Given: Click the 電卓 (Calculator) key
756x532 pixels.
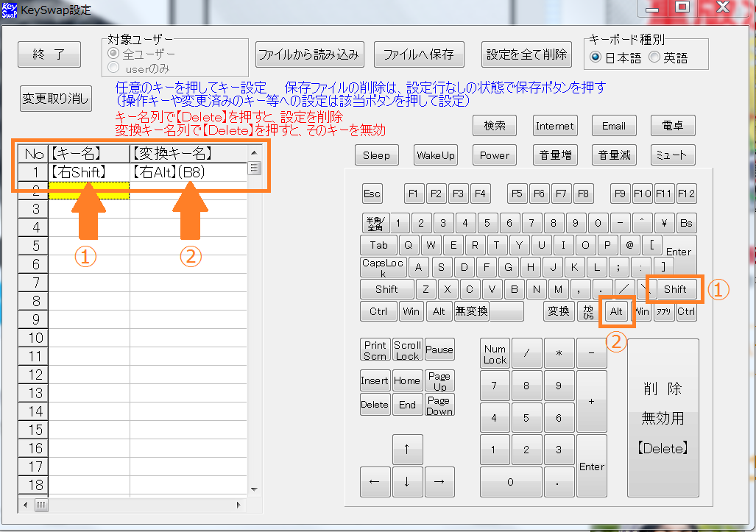Looking at the screenshot, I should [x=673, y=126].
